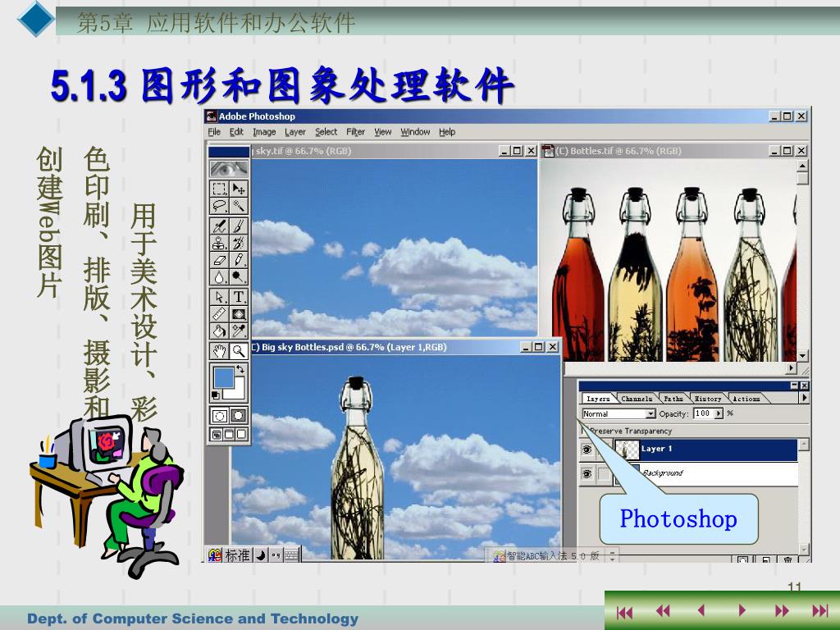Pick the blue foreground color swatch
Screen dimensions: 840x630
(x=222, y=376)
